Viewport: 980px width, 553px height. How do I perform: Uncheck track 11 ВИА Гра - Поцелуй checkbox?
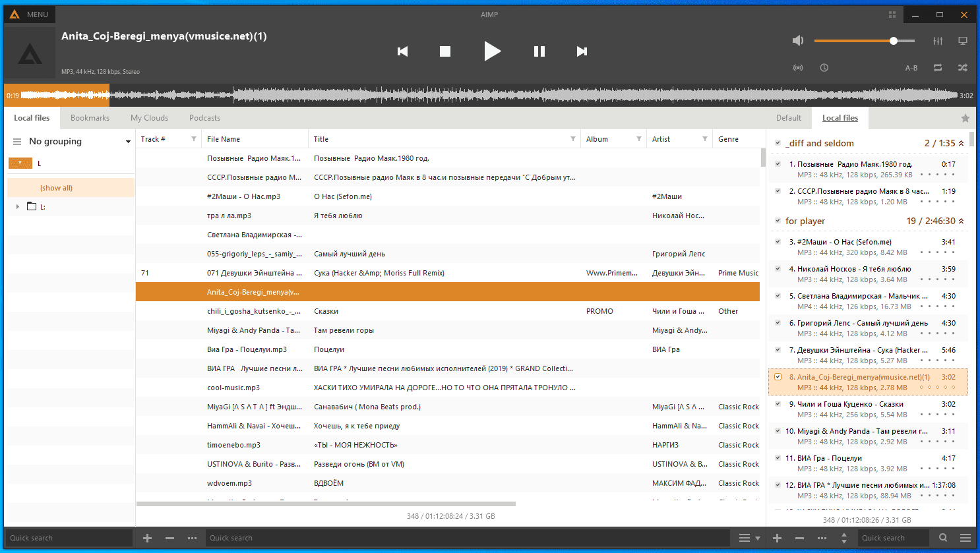(778, 458)
